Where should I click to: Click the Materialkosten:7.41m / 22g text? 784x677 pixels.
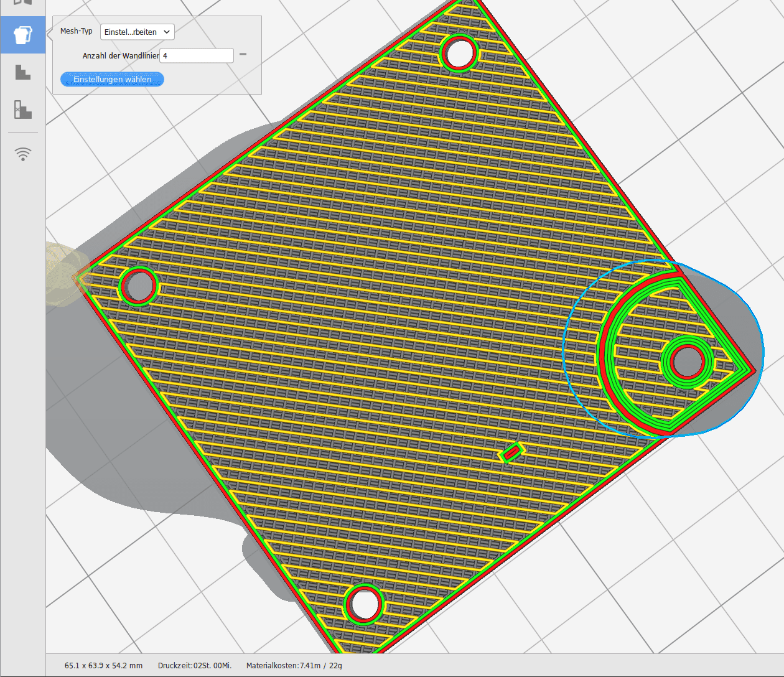click(294, 665)
